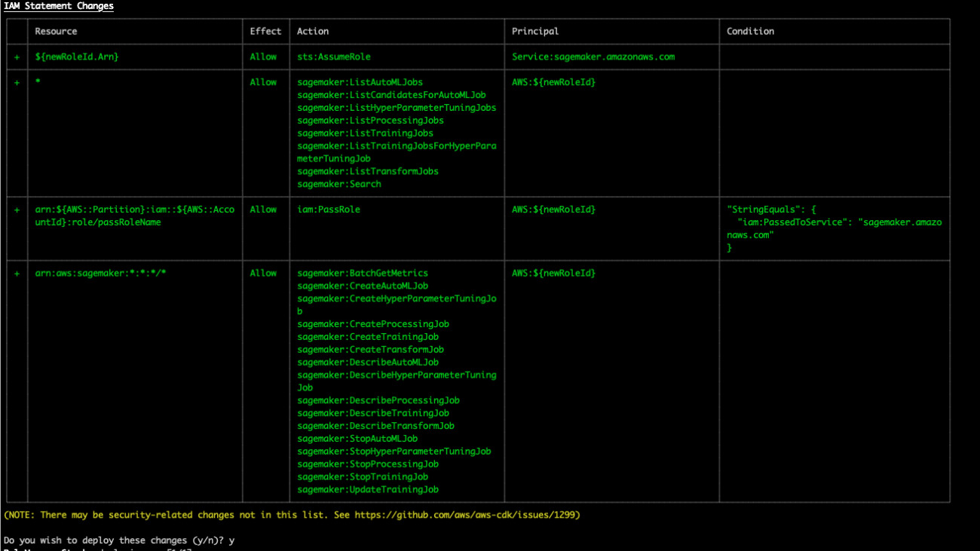Click sagemaker:CreateTransformJob action
This screenshot has height=551, width=980.
click(370, 350)
